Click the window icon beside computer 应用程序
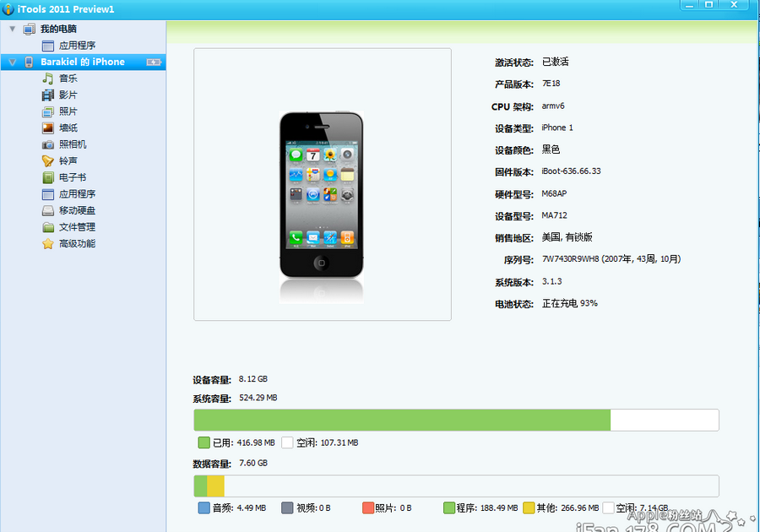Screen dimensions: 760x532 coord(47,46)
